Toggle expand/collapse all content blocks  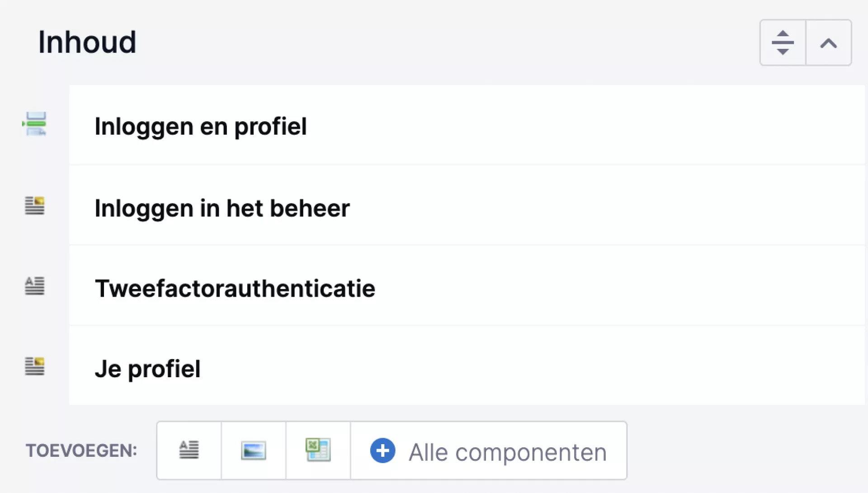coord(783,43)
